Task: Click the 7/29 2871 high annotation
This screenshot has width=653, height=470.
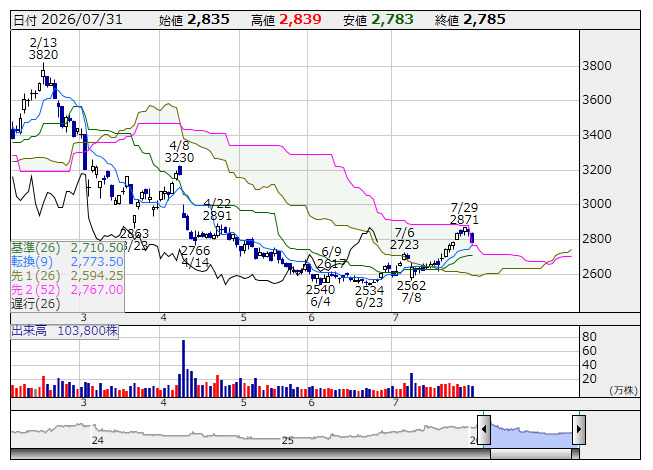Action: pyautogui.click(x=464, y=214)
